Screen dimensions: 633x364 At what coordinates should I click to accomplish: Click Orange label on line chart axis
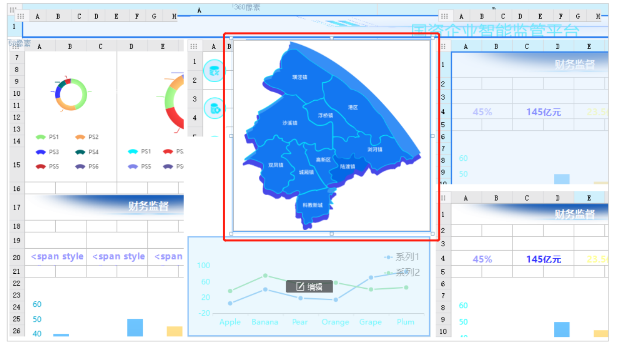point(335,322)
